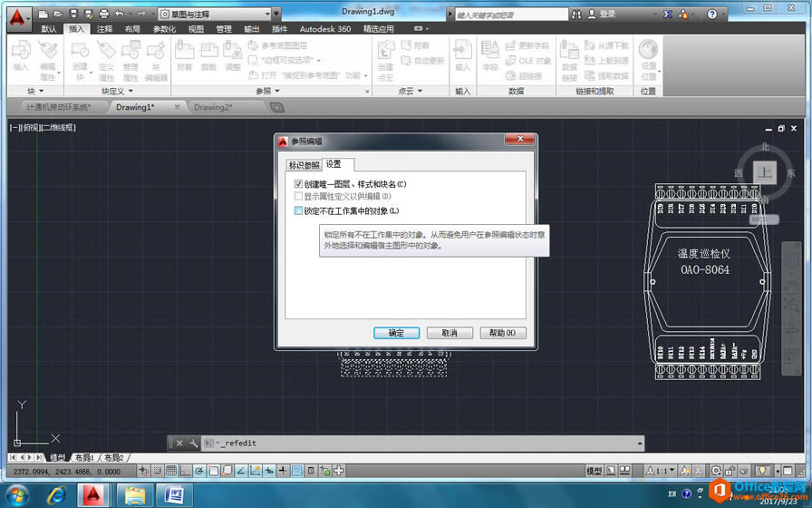
Task: Click the binoculars search icon in title bar
Action: (575, 15)
